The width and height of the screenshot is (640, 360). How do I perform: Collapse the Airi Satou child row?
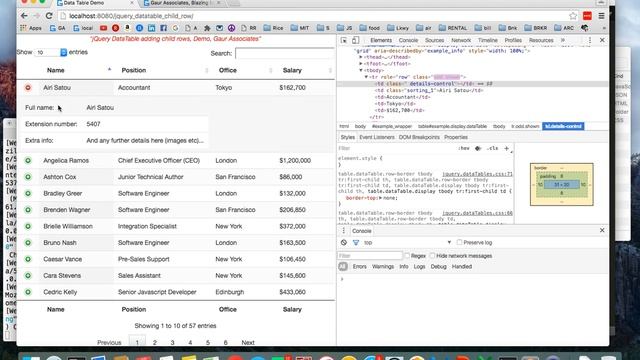tap(28, 87)
